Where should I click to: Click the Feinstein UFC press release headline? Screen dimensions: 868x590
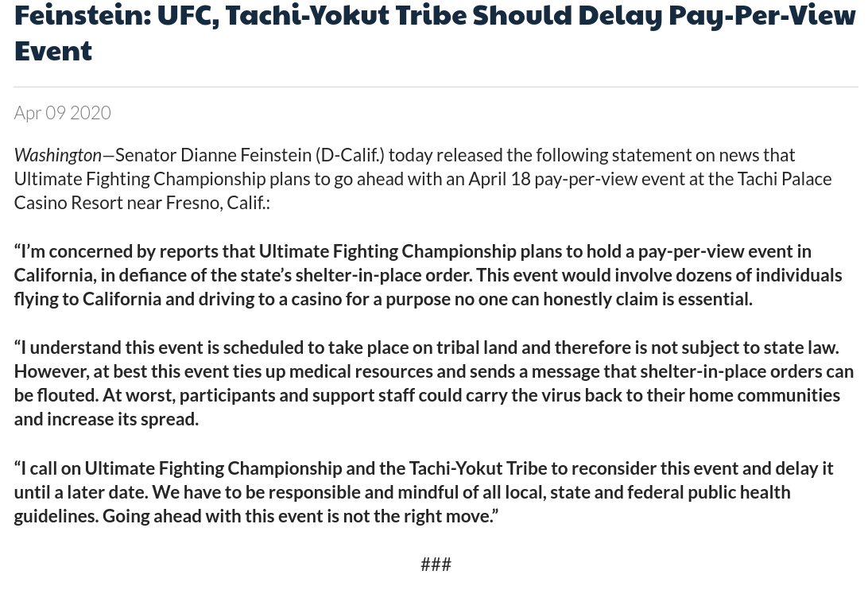pyautogui.click(x=435, y=33)
